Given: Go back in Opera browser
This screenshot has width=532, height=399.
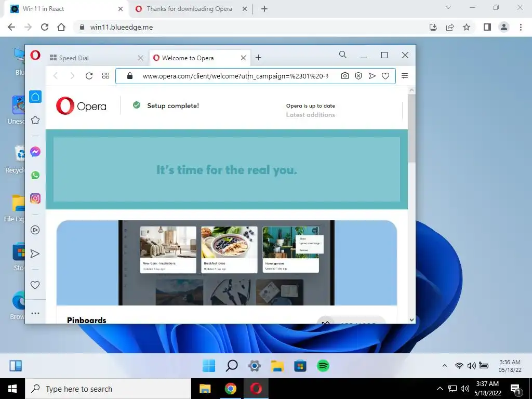Looking at the screenshot, I should pos(56,76).
